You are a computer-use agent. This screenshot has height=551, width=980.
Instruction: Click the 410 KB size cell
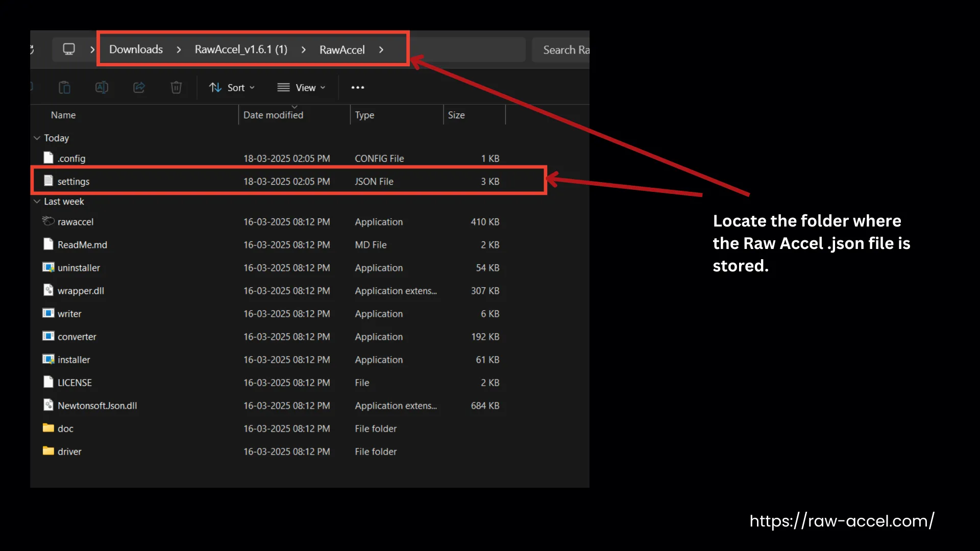485,222
